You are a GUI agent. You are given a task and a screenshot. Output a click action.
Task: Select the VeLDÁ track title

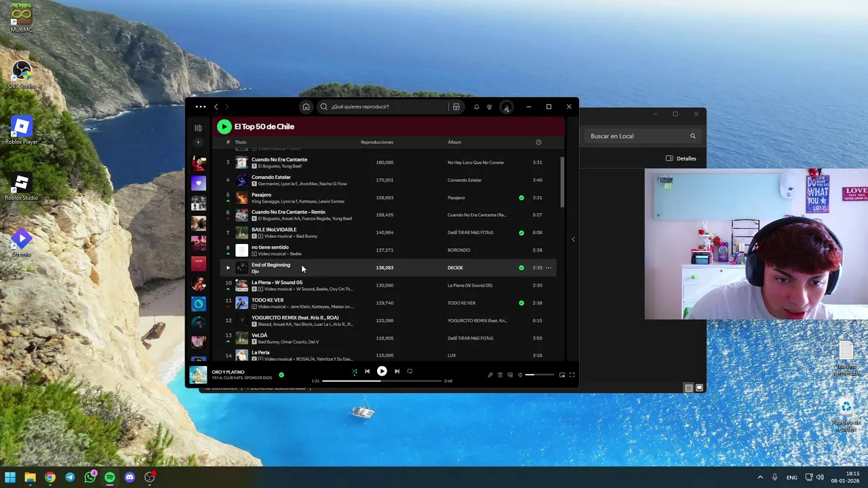(x=259, y=335)
